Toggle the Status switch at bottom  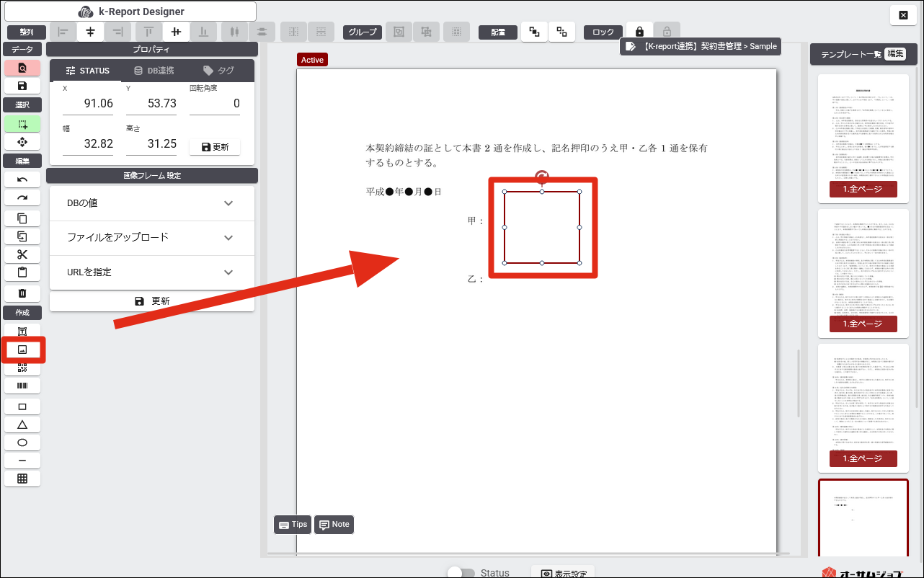pyautogui.click(x=461, y=573)
